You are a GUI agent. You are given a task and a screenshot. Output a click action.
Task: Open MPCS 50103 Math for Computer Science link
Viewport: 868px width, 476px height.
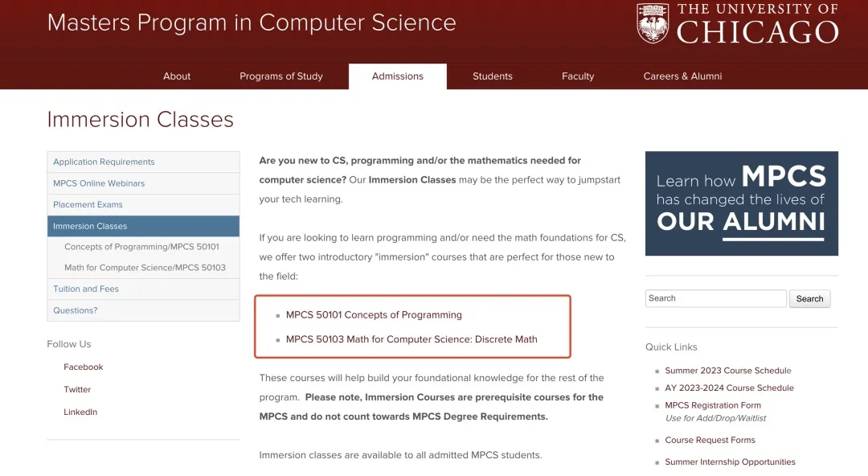click(411, 339)
